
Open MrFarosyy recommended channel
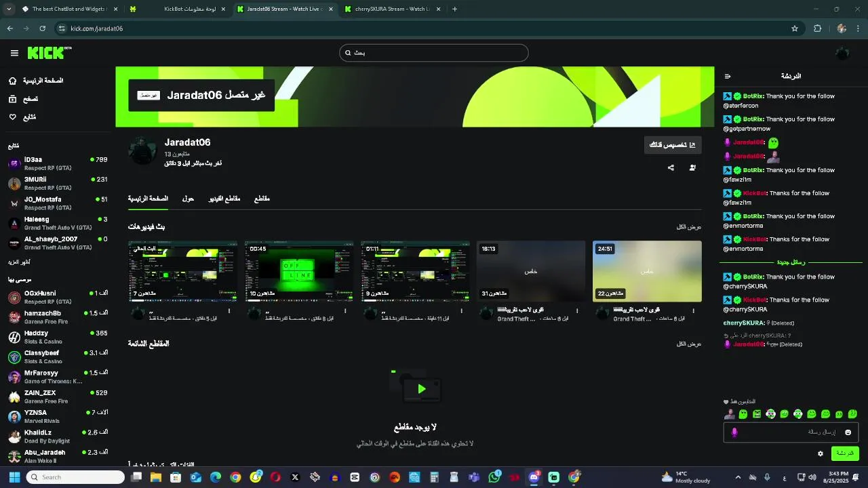(58, 376)
